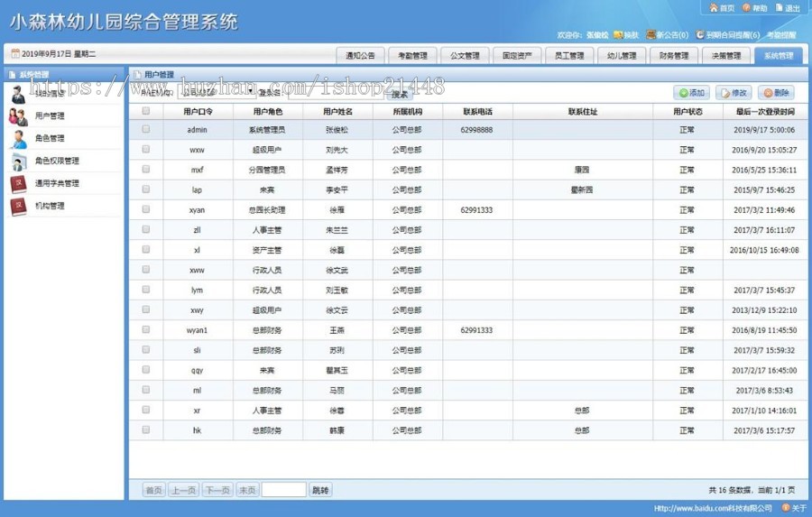Open 通用字典管理 dictionary book icon

click(18, 183)
